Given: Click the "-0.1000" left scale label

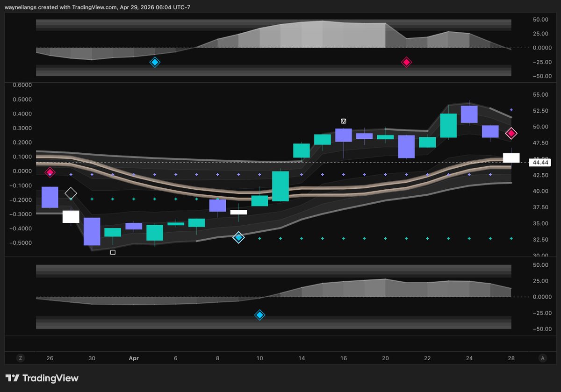Looking at the screenshot, I should pyautogui.click(x=21, y=185).
